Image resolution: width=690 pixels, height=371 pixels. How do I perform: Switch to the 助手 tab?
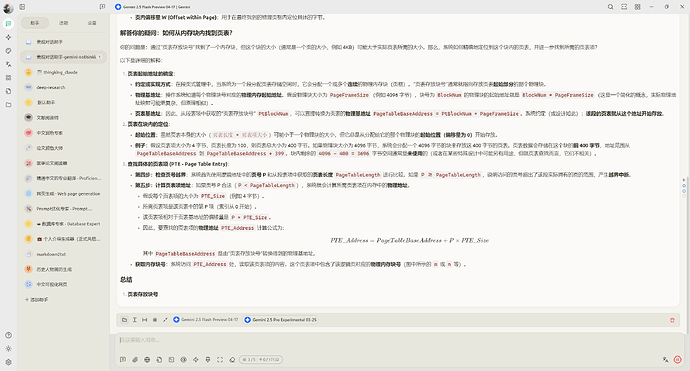pos(35,23)
